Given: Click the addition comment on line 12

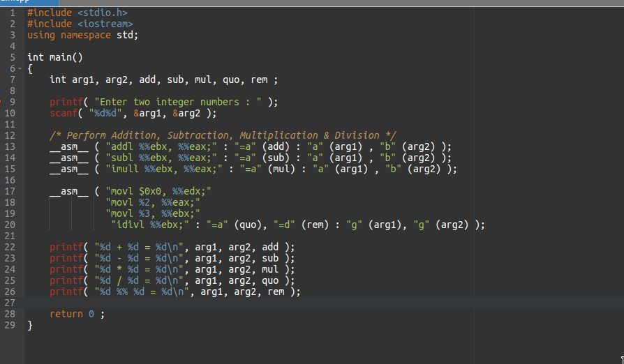Looking at the screenshot, I should pos(223,135).
